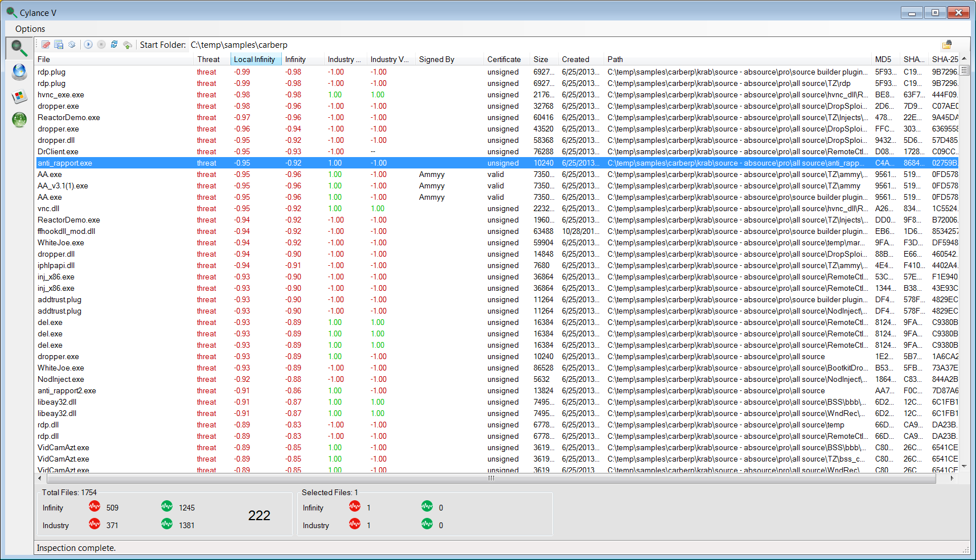Open the Options menu
Image resolution: width=976 pixels, height=560 pixels.
[x=30, y=29]
